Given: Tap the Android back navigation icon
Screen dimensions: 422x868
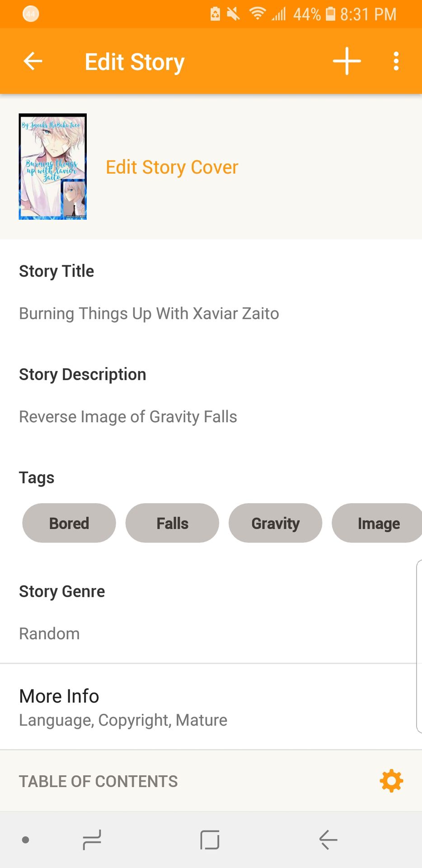Looking at the screenshot, I should (328, 840).
